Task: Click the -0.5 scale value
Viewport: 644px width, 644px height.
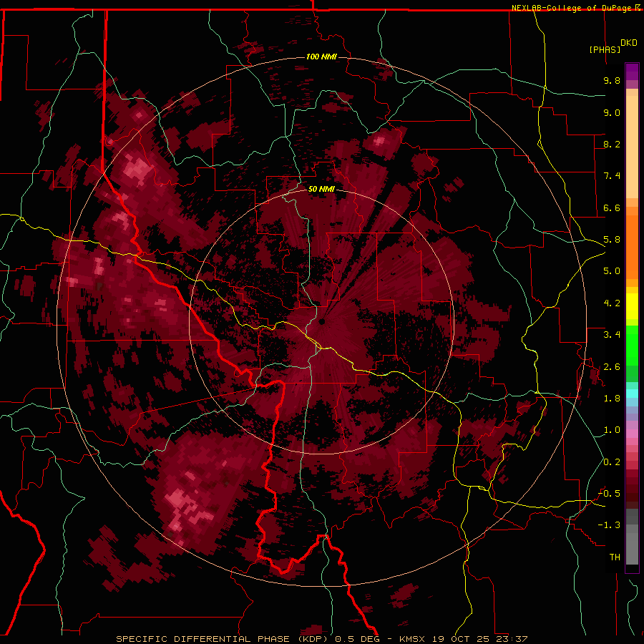Action: pyautogui.click(x=609, y=494)
